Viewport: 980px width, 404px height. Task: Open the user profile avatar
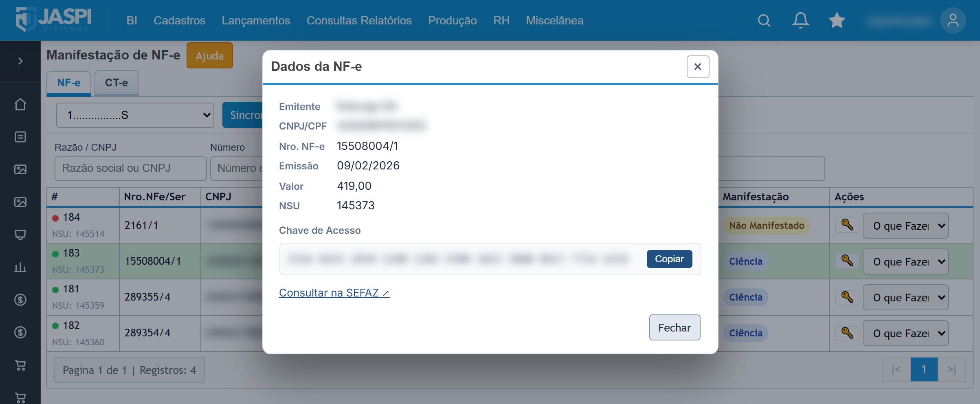(x=953, y=20)
